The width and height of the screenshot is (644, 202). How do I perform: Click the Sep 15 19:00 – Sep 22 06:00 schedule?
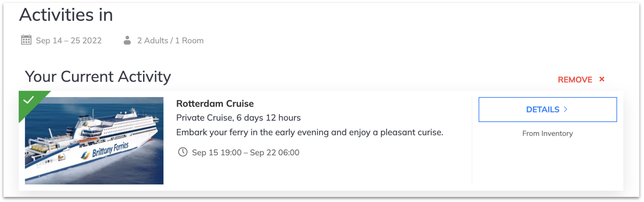245,153
